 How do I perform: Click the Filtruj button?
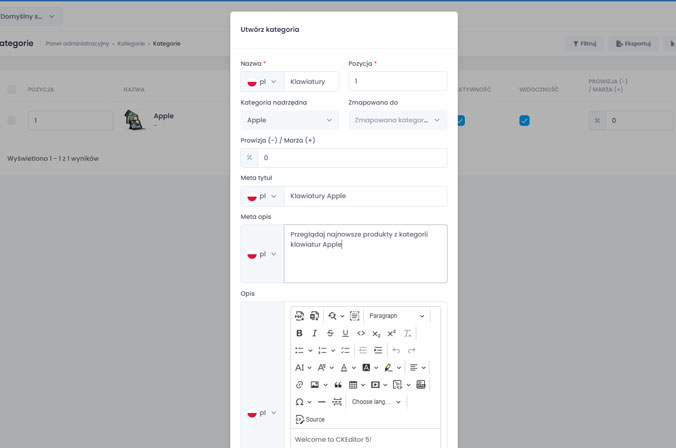click(584, 44)
